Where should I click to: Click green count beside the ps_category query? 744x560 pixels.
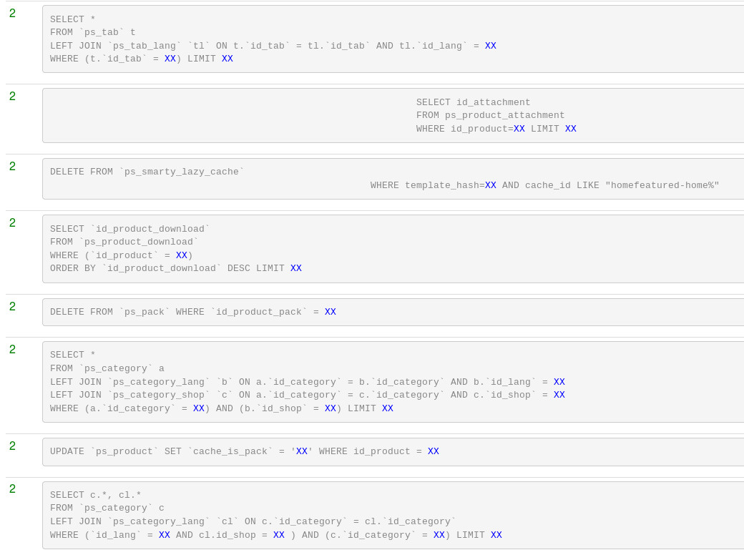click(x=12, y=349)
